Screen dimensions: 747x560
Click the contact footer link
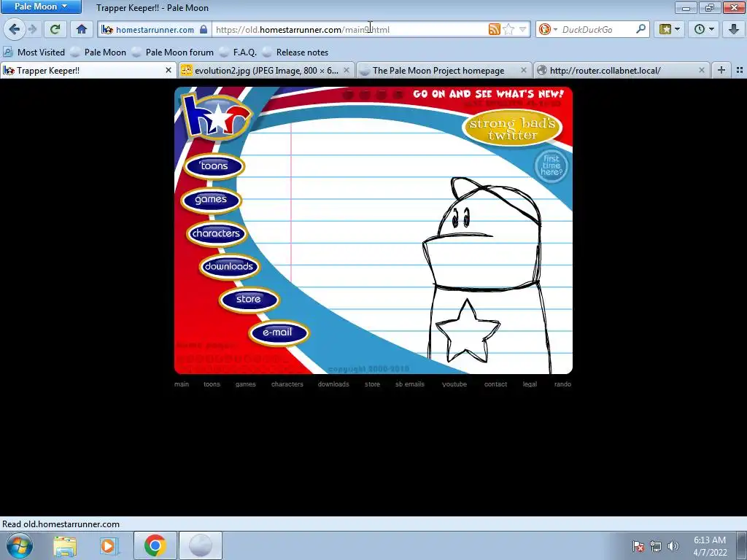point(495,384)
